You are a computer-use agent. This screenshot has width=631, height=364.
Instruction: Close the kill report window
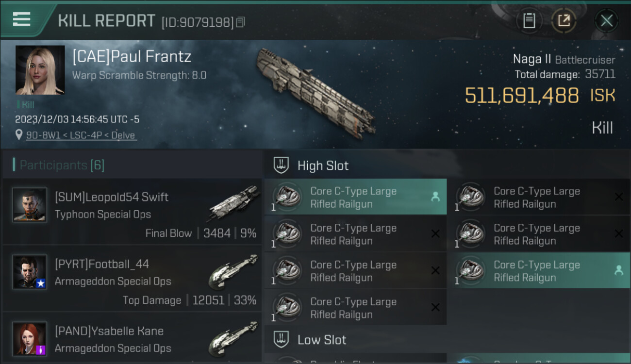tap(606, 20)
